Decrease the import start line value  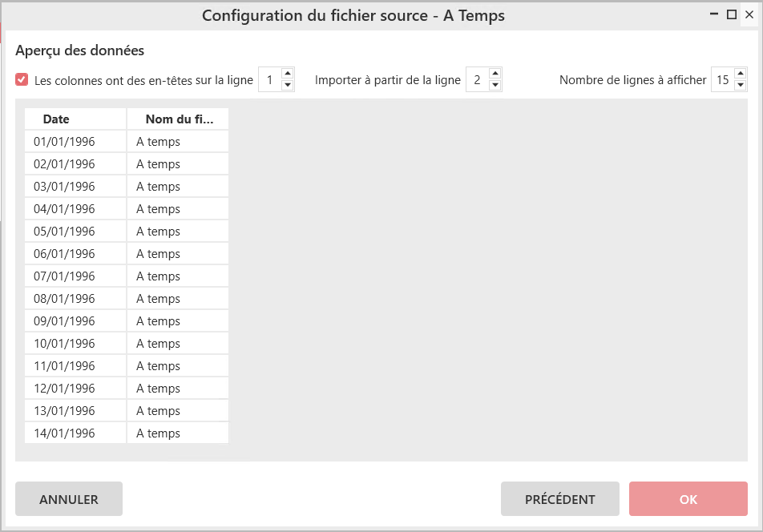495,85
